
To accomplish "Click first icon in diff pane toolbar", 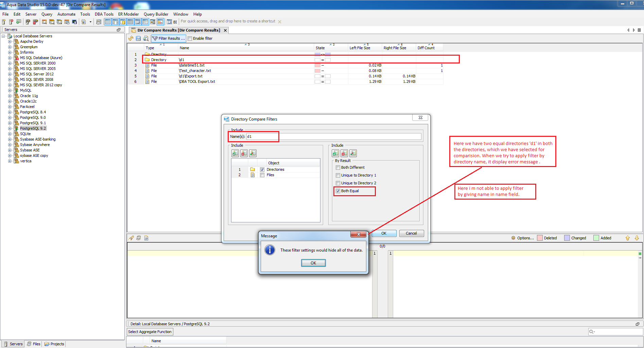I will [131, 238].
